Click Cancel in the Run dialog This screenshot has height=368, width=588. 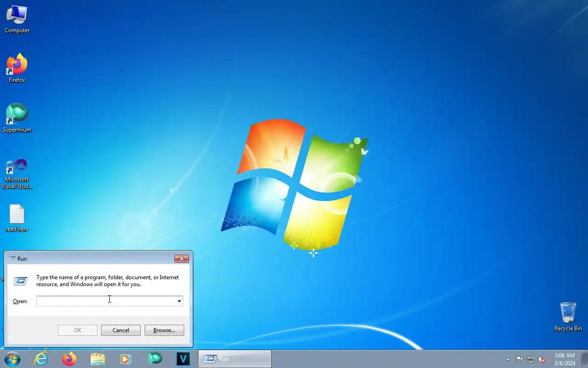[121, 330]
